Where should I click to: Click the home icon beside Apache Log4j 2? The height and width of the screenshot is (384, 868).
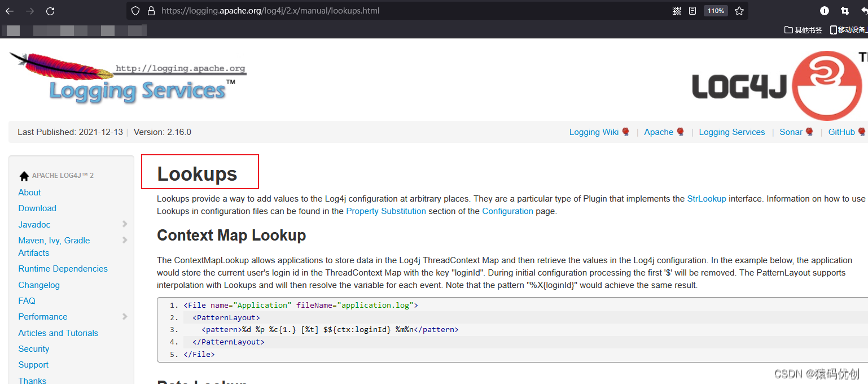(24, 176)
